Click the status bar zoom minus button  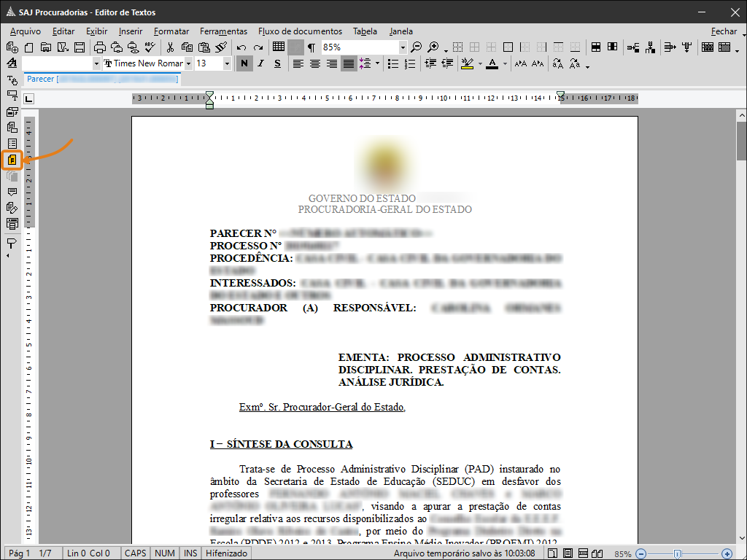(641, 554)
